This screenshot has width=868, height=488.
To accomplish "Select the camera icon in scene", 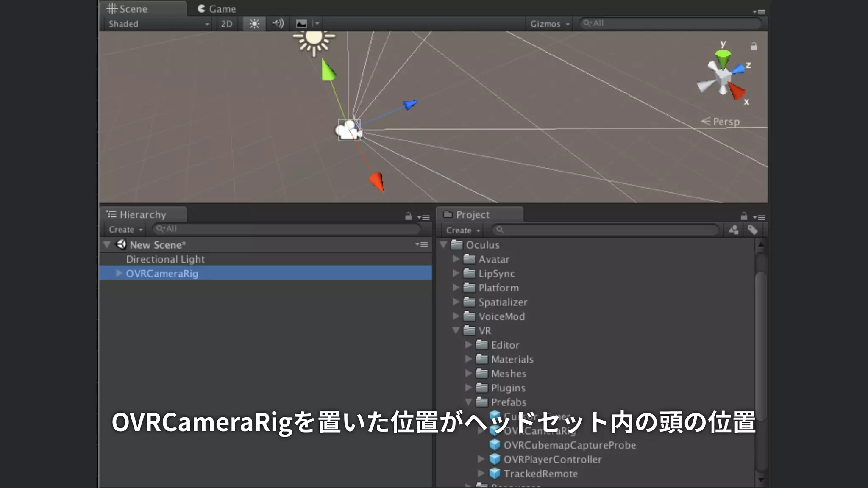I will point(349,130).
